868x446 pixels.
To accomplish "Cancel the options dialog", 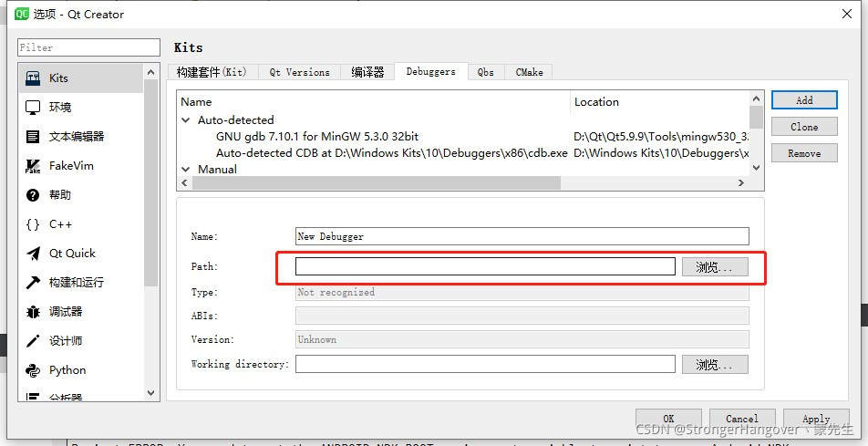I will pos(742,419).
